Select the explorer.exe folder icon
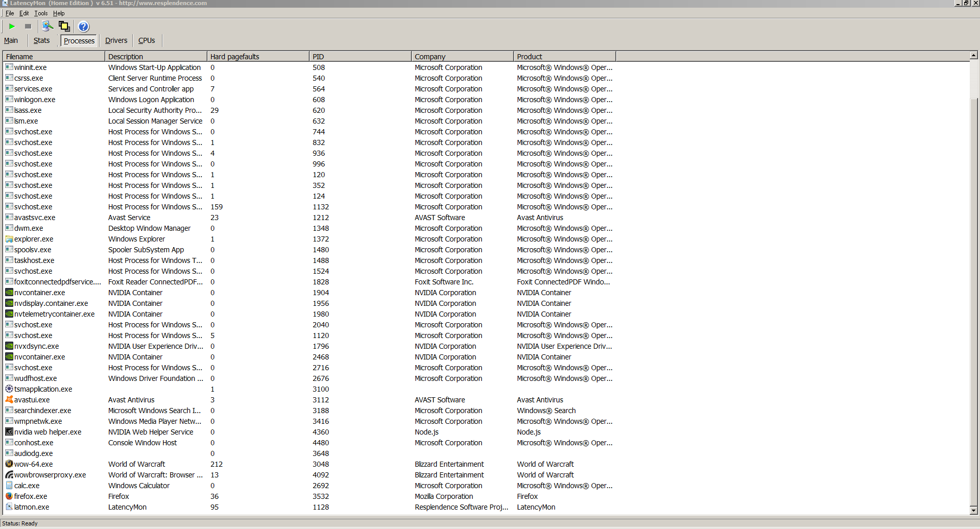This screenshot has width=980, height=529. [x=9, y=239]
